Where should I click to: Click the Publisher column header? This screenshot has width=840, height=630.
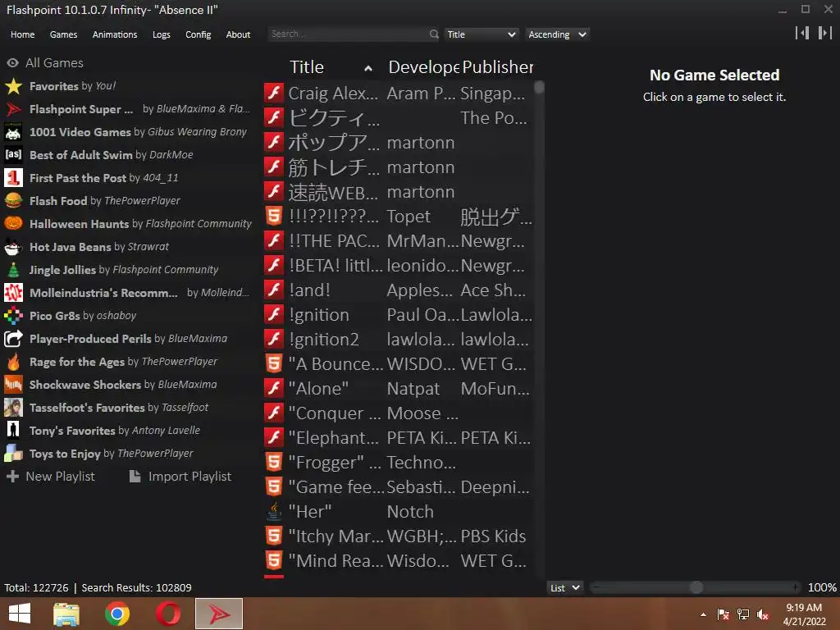click(x=498, y=67)
